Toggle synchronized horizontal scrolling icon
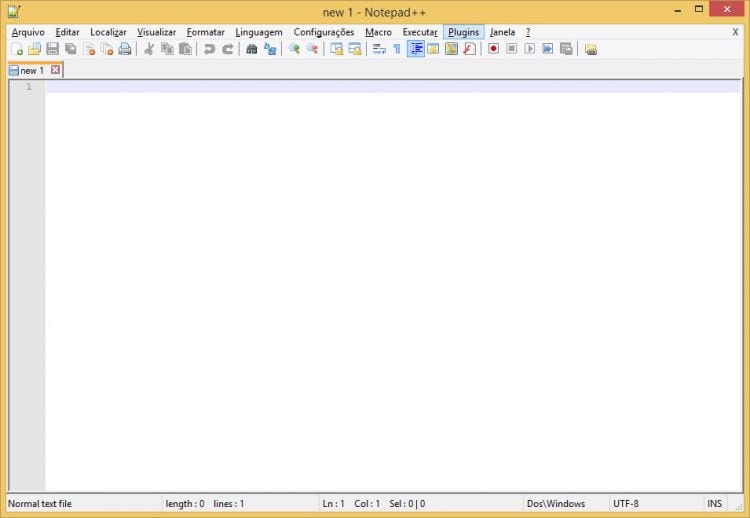The width and height of the screenshot is (750, 518). pos(355,49)
